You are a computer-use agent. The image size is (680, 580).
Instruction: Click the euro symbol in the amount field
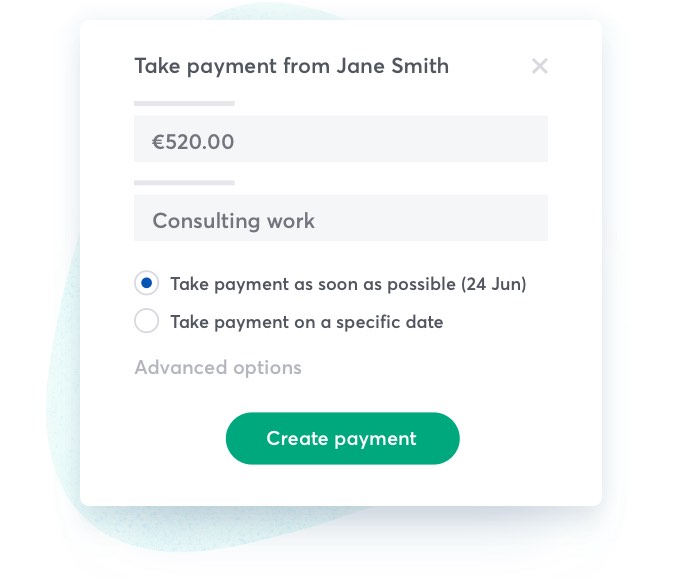[x=158, y=142]
